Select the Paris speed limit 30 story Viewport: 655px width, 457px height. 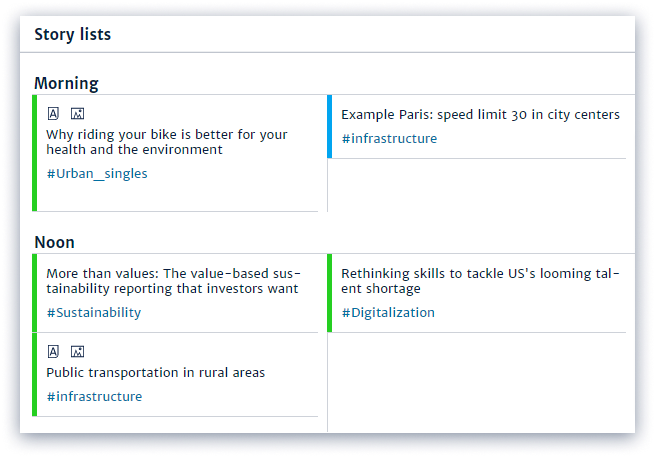coord(480,115)
